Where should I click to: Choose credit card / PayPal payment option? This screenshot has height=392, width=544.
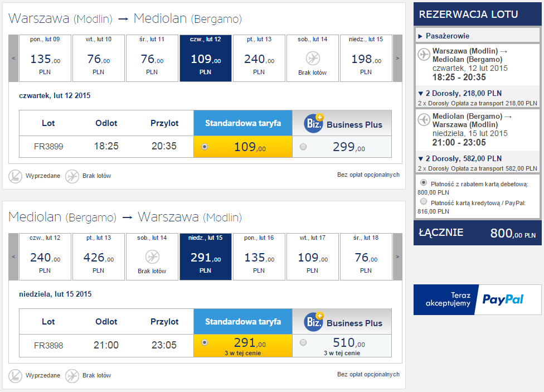pyautogui.click(x=424, y=201)
